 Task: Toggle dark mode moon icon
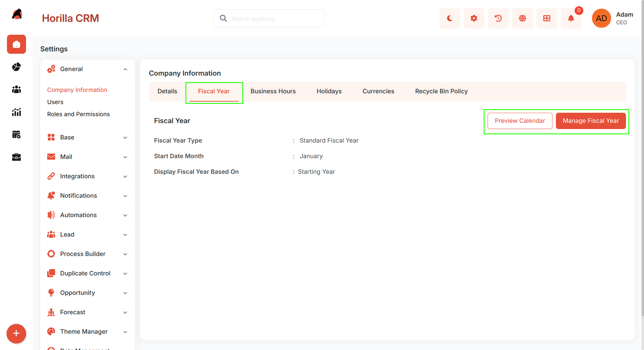tap(450, 18)
